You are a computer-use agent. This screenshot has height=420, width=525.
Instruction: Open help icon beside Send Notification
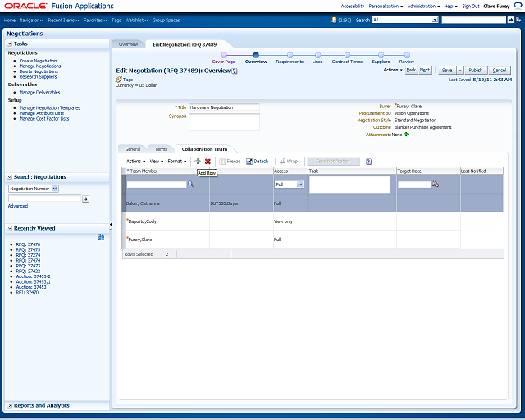pyautogui.click(x=368, y=162)
